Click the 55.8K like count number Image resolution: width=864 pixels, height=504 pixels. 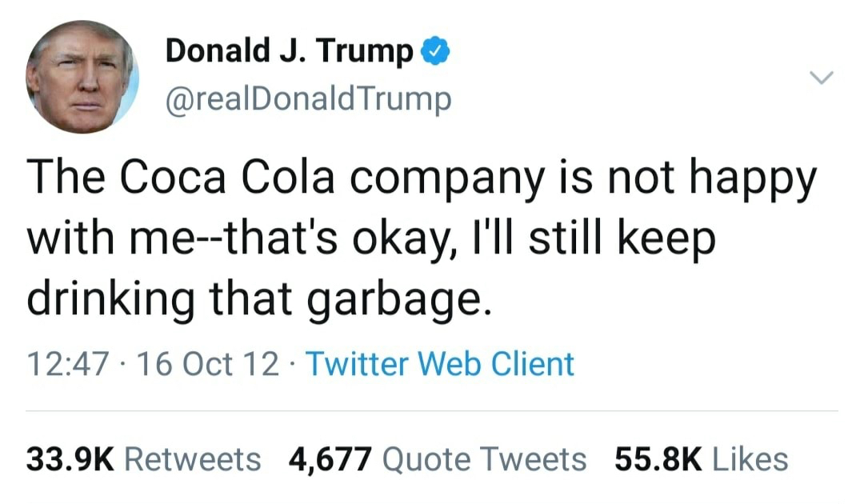pos(658,460)
